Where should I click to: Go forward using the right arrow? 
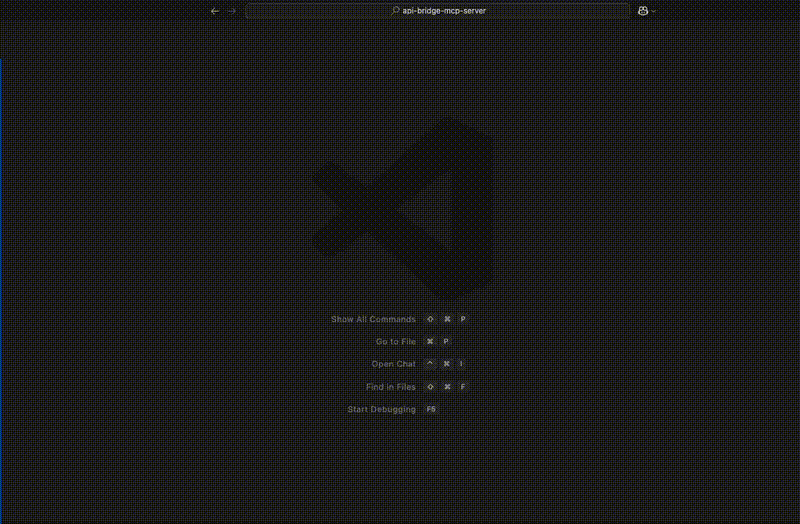click(x=232, y=11)
